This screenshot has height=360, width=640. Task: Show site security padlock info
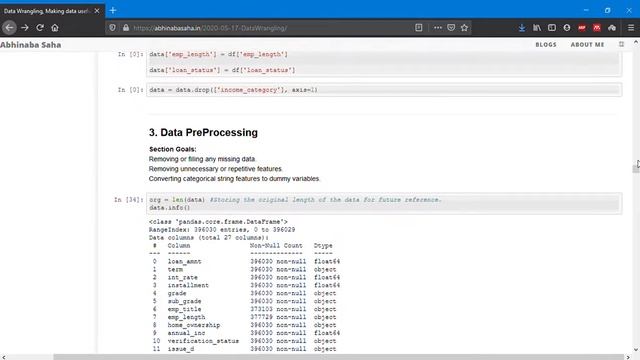(126, 28)
